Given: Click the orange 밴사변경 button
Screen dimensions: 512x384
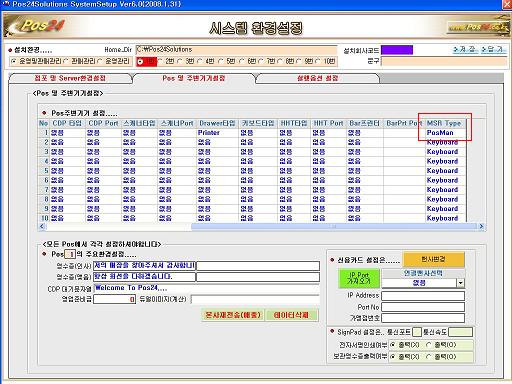Looking at the screenshot, I should [x=433, y=259].
